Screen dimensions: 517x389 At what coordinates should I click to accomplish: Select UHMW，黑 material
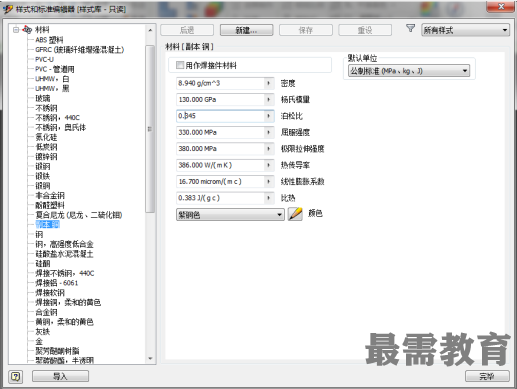click(x=52, y=88)
